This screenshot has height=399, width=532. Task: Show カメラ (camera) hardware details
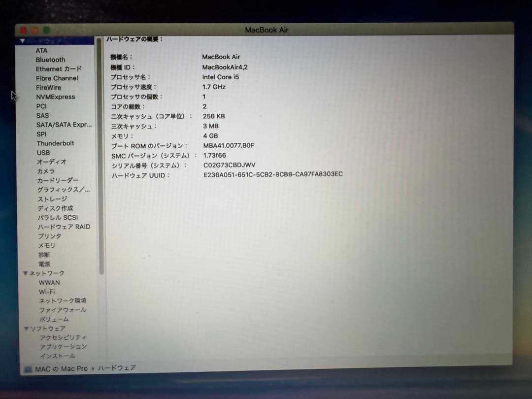46,171
